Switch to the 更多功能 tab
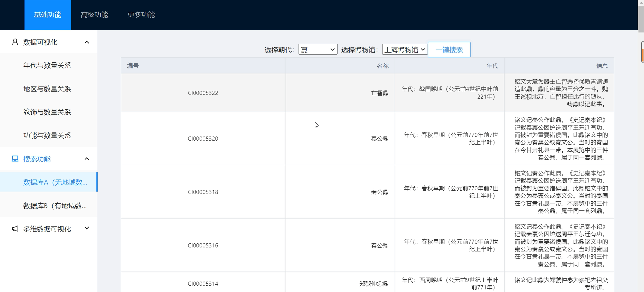Screen dimensions: 644x292 click(141, 15)
